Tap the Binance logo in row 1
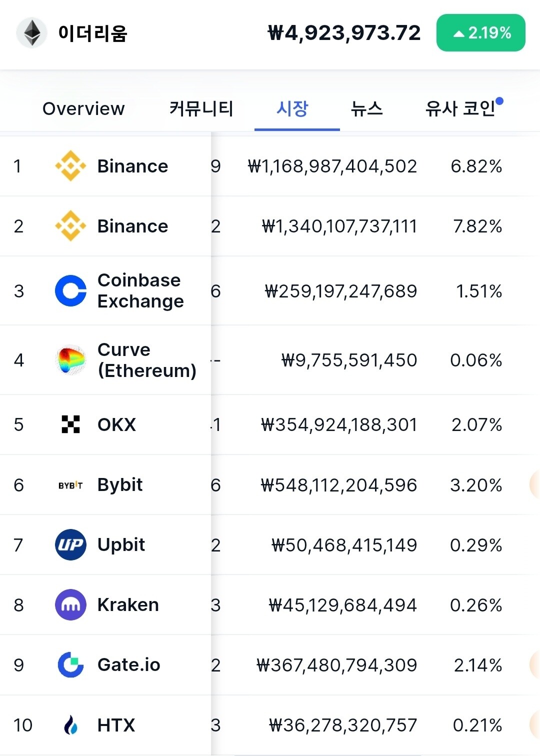This screenshot has width=540, height=756. 70,166
